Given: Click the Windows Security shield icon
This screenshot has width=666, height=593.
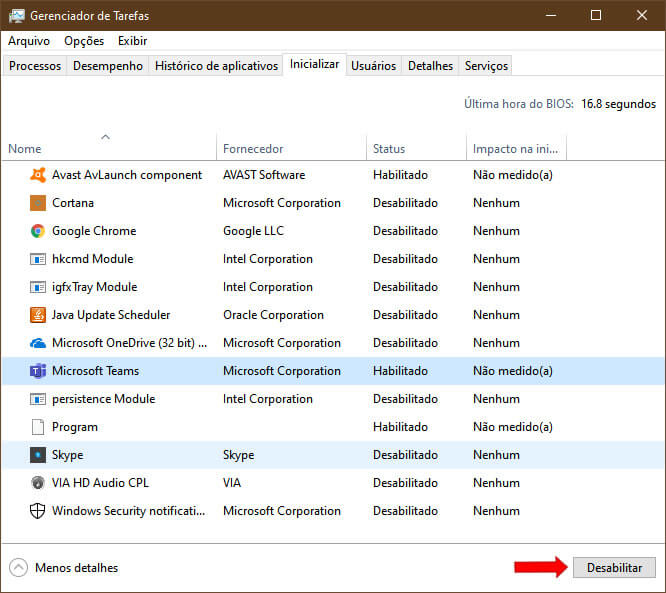Looking at the screenshot, I should click(x=37, y=511).
